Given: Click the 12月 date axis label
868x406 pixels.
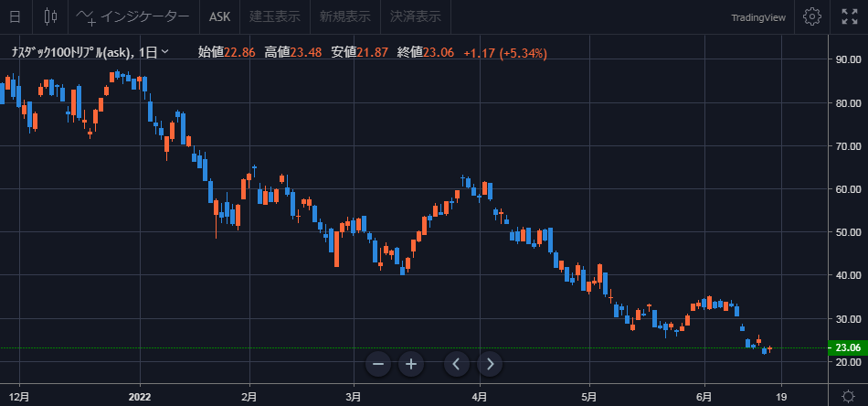Looking at the screenshot, I should [20, 397].
